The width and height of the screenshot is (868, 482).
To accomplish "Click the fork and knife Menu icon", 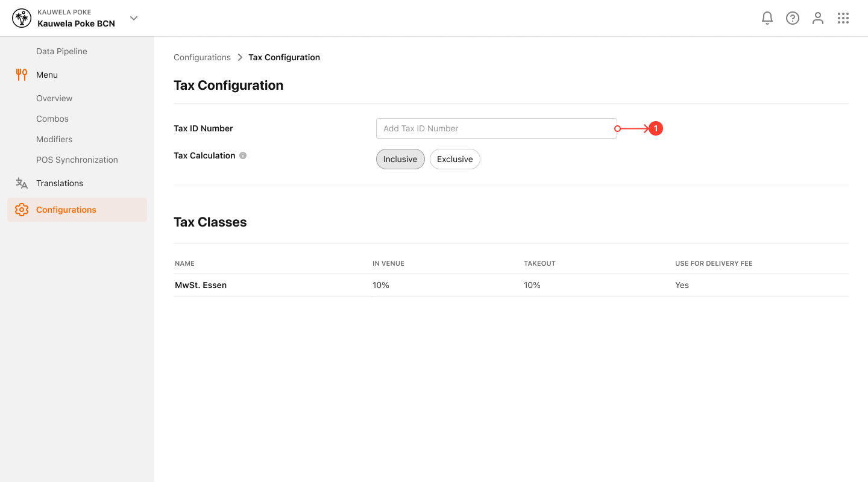I will point(22,75).
